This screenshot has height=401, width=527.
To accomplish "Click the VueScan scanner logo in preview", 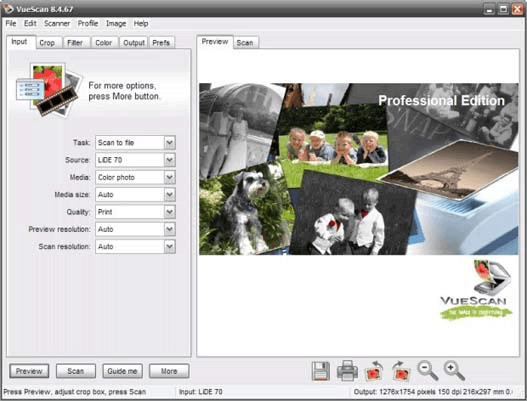I will tap(476, 290).
